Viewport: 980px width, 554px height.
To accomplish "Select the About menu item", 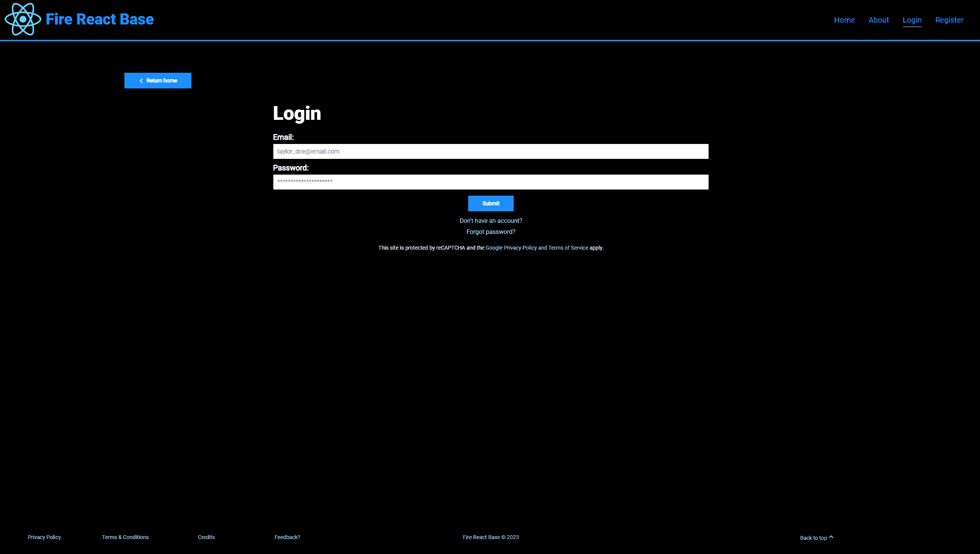I will (879, 20).
